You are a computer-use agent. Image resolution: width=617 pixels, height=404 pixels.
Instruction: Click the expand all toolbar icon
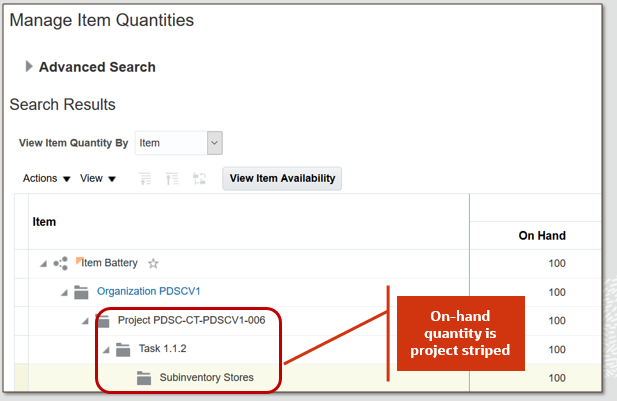coord(146,179)
